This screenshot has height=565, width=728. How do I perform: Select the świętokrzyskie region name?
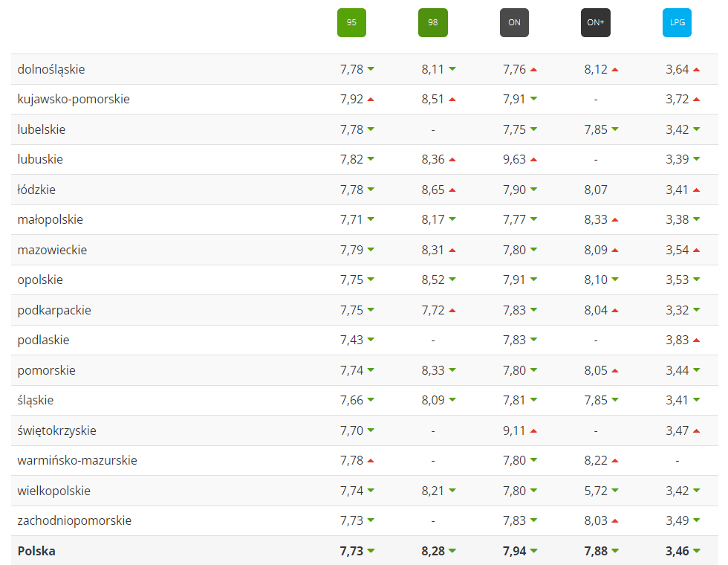click(x=56, y=430)
